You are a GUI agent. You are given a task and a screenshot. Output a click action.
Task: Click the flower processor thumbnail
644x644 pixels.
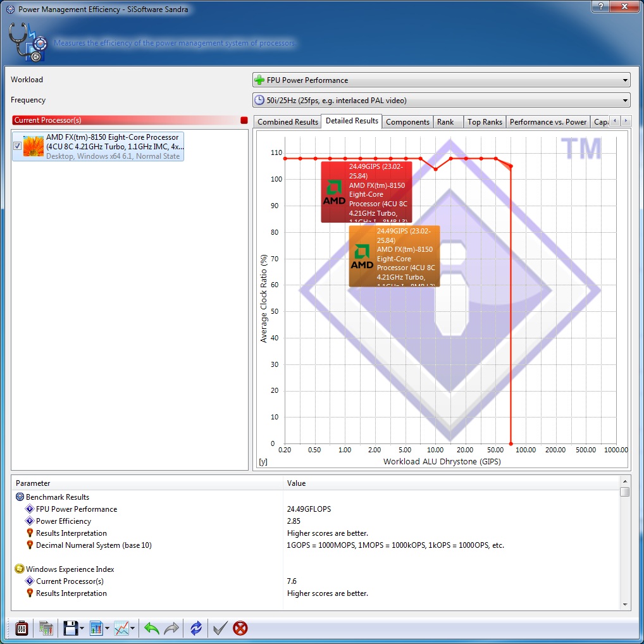(34, 146)
